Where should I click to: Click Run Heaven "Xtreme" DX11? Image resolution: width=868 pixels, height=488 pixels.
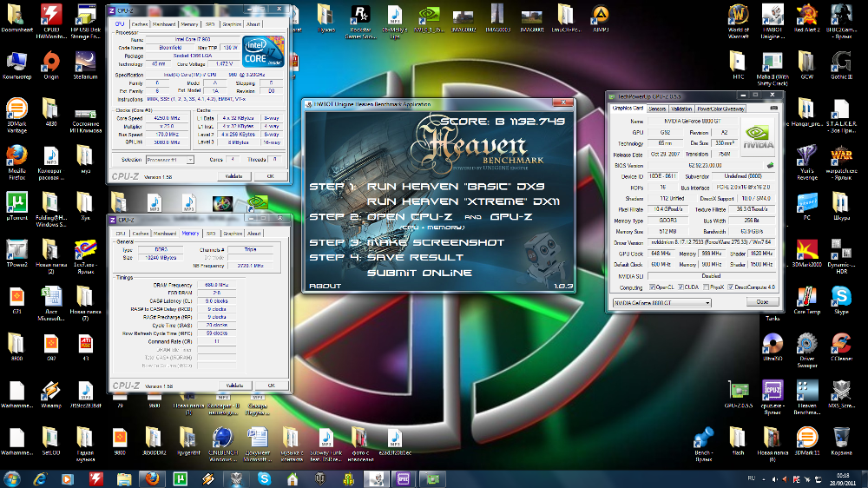(464, 201)
